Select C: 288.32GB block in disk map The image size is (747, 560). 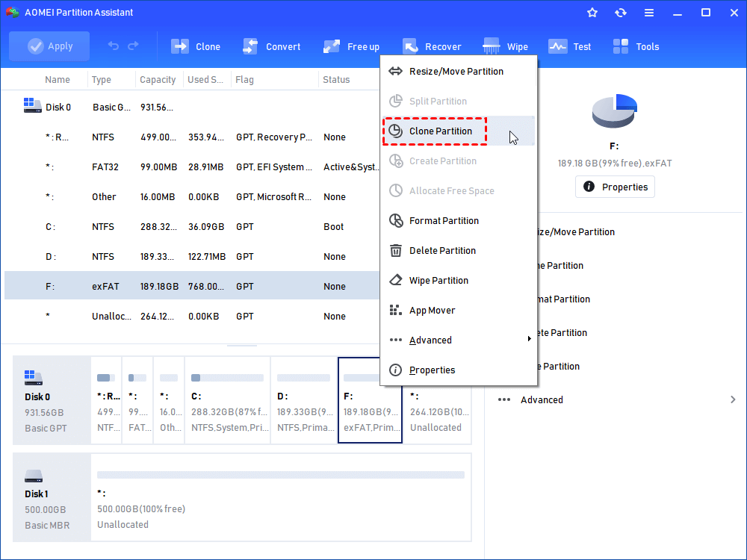(227, 400)
